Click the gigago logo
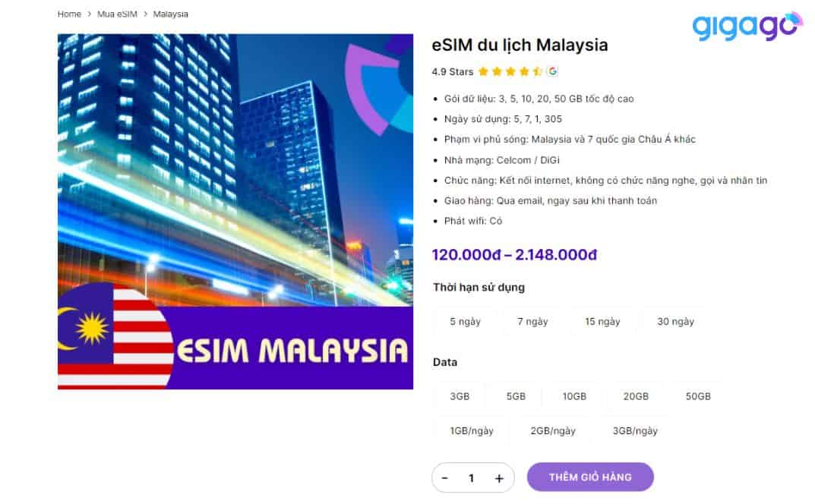Screen dimensions: 815x504 click(747, 26)
